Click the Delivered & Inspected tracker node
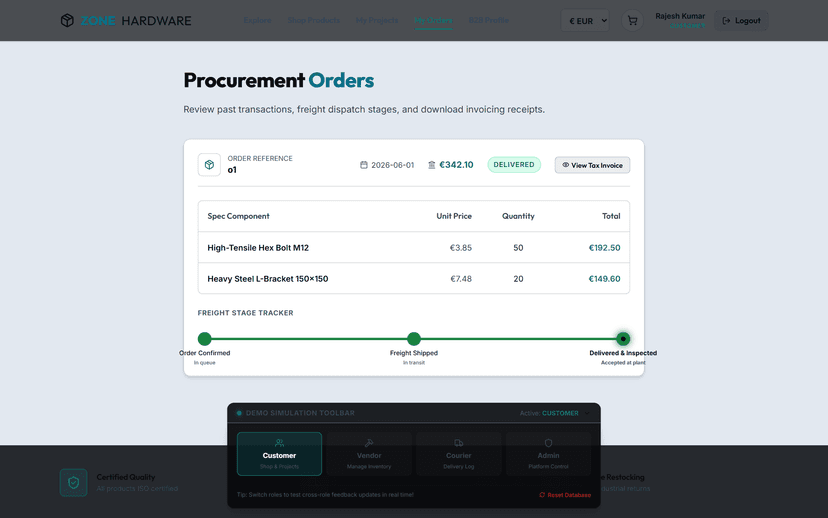This screenshot has width=828, height=518. pos(623,338)
